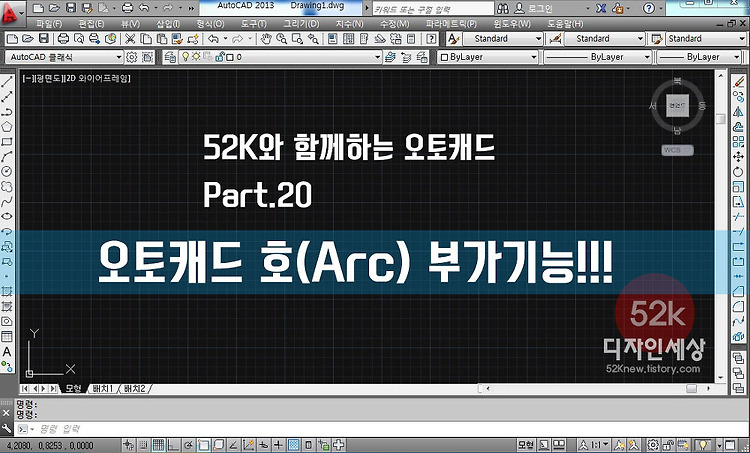Click the vertical scrollbar thumb of drawing area

721,118
